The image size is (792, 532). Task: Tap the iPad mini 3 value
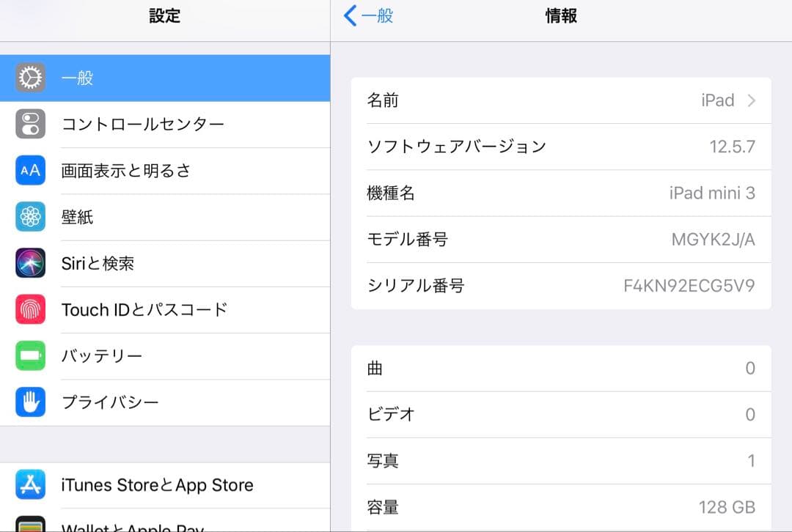click(712, 193)
